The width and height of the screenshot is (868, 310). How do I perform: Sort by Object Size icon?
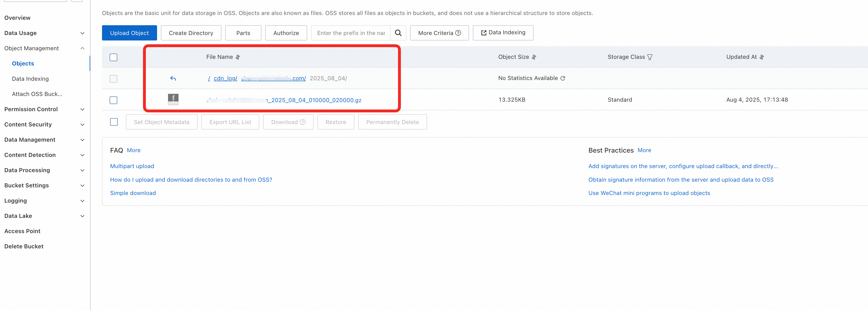point(534,57)
